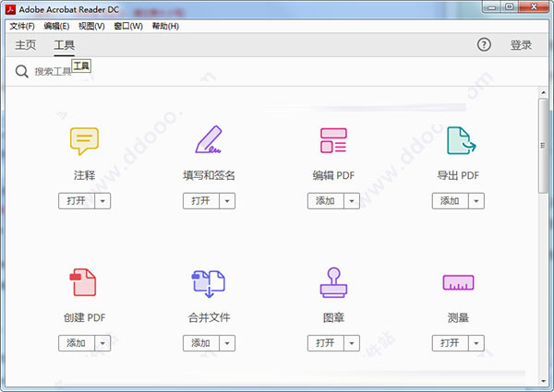Image resolution: width=554 pixels, height=392 pixels.
Task: Click the 注释 comment bubble icon
Action: (84, 141)
